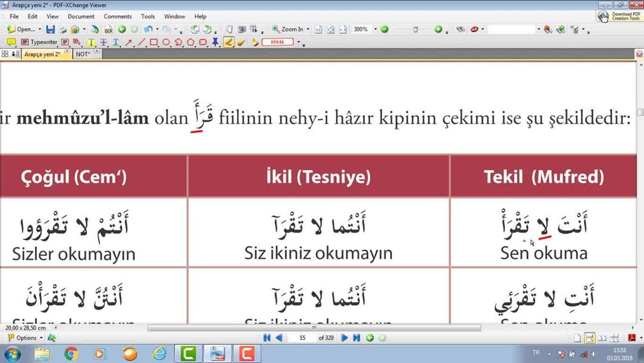Select the Polygon drawing tool
Viewport: 644px width, 363px height.
coord(190,42)
